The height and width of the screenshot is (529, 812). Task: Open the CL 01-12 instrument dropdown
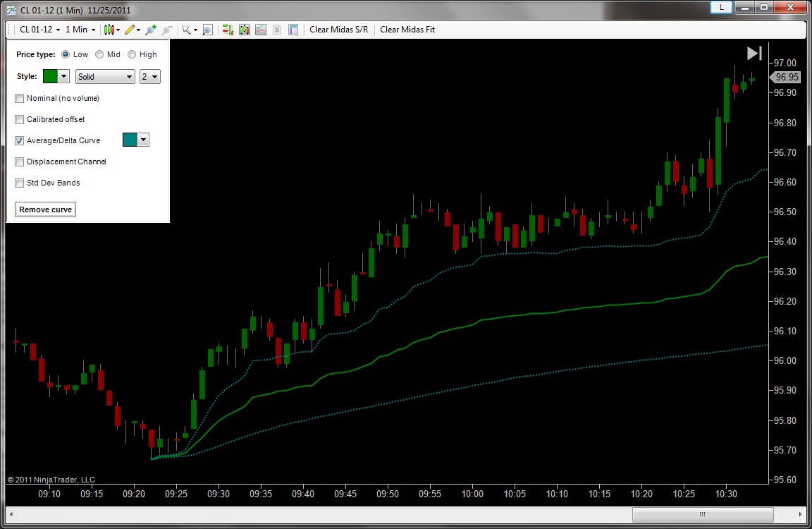point(39,30)
